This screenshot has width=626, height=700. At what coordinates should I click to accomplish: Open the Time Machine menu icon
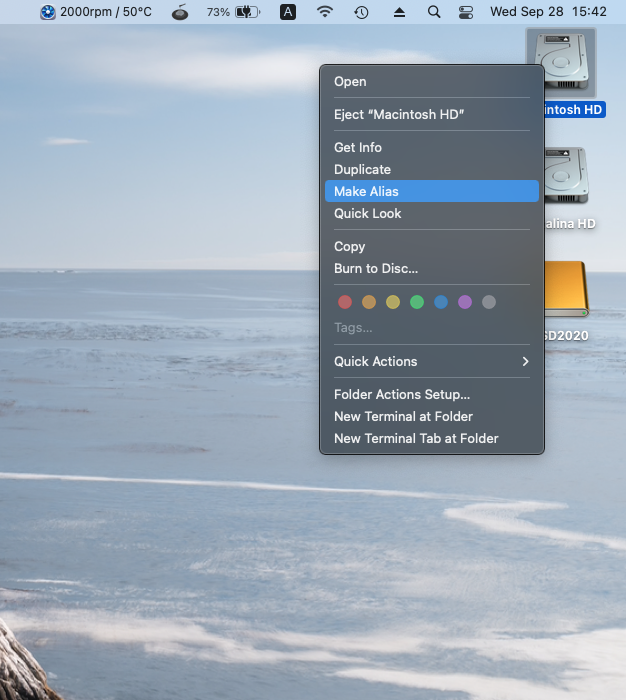(x=361, y=12)
